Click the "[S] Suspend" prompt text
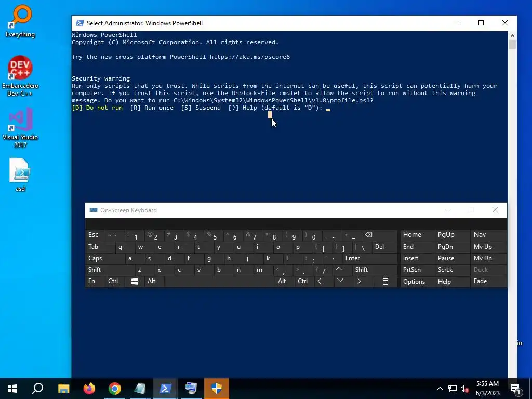This screenshot has width=532, height=399. coord(201,108)
